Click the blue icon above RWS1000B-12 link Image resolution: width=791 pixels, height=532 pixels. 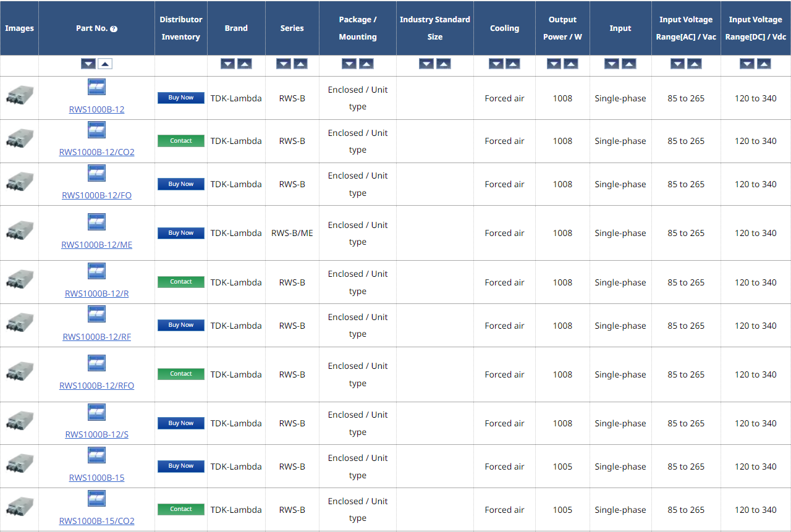[96, 87]
